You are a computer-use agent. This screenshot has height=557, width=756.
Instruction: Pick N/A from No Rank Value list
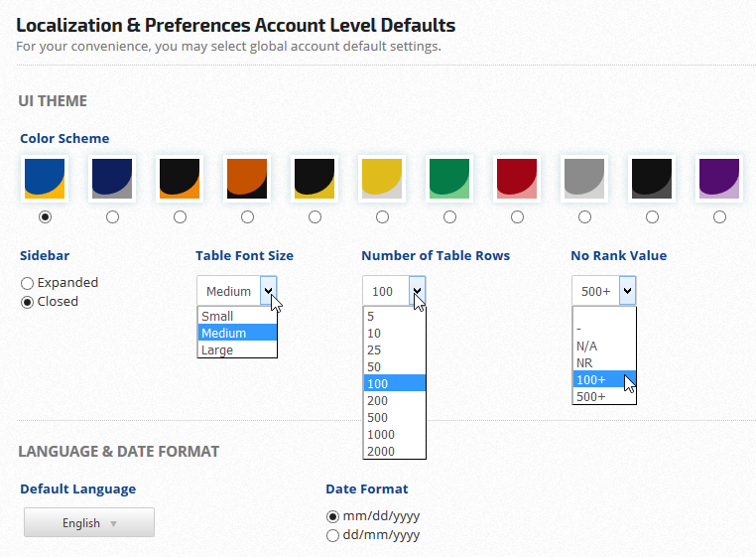point(604,346)
